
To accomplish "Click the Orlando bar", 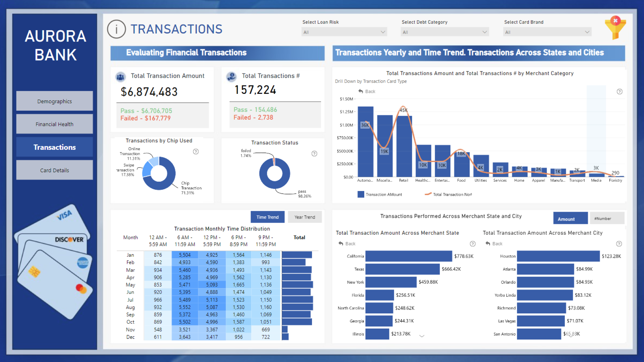I will coord(546,282).
